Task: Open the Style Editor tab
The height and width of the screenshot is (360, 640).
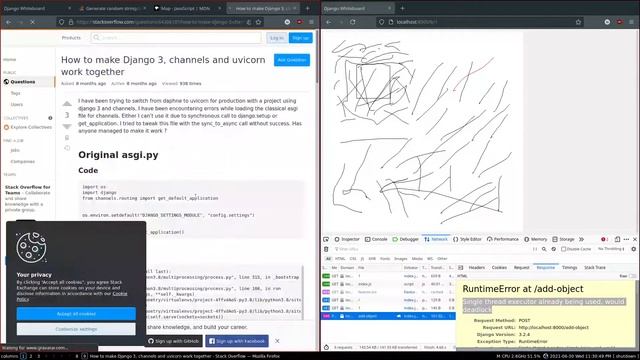Action: pos(467,239)
